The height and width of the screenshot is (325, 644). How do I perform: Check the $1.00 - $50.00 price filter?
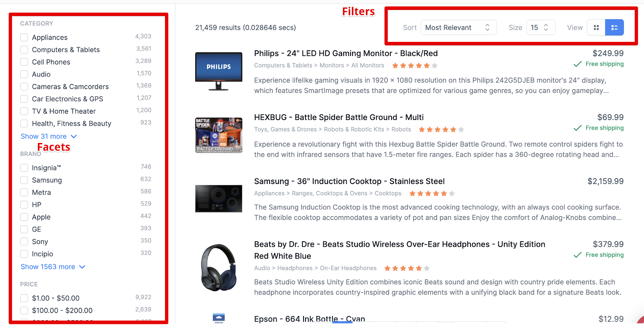24,298
